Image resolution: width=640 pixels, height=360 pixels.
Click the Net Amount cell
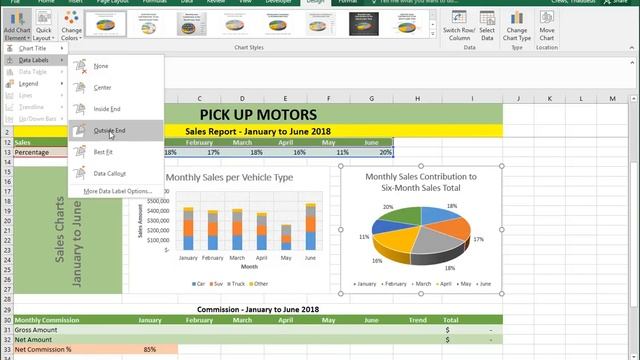68,340
